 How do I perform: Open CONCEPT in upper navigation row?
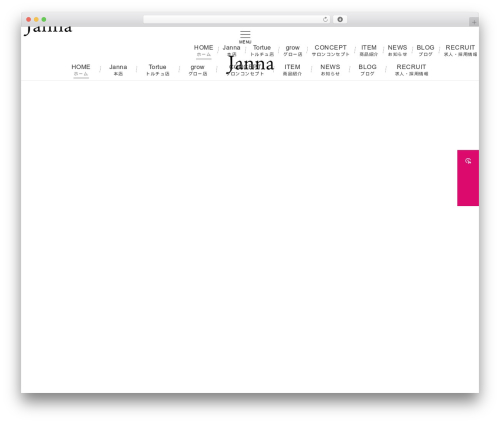[x=330, y=51]
